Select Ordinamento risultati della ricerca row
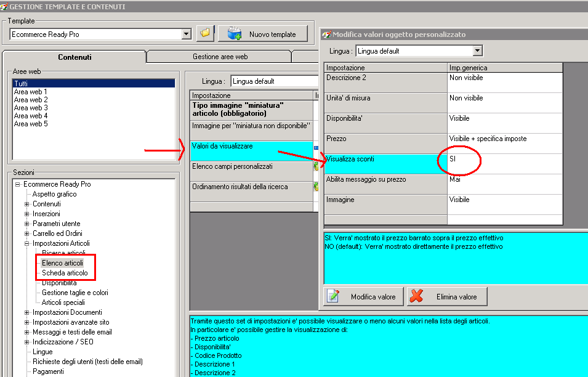 [252, 192]
